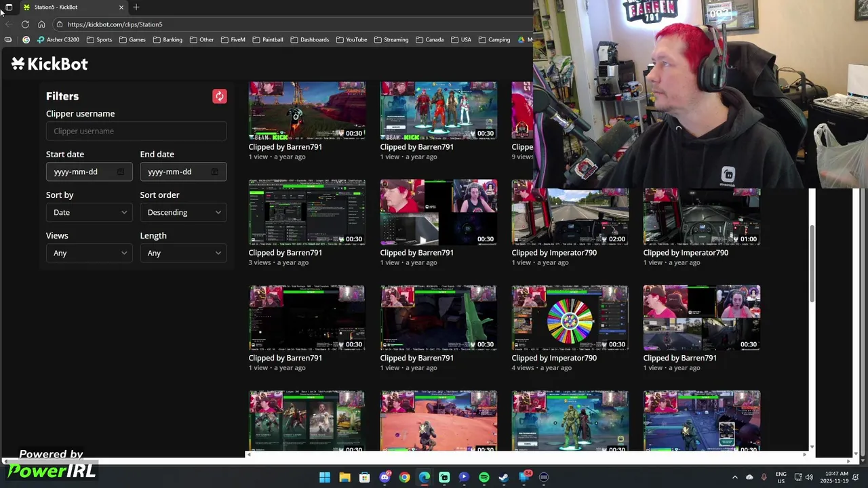868x488 pixels.
Task: Open a new browser tab with plus icon
Action: (x=136, y=7)
